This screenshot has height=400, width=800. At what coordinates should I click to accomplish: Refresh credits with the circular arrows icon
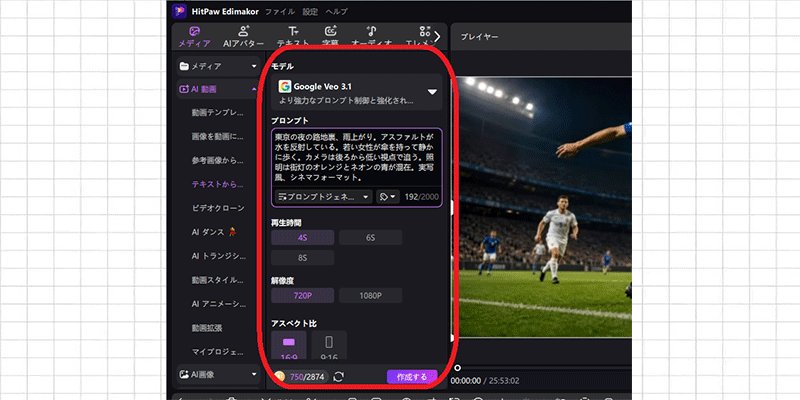(x=338, y=377)
